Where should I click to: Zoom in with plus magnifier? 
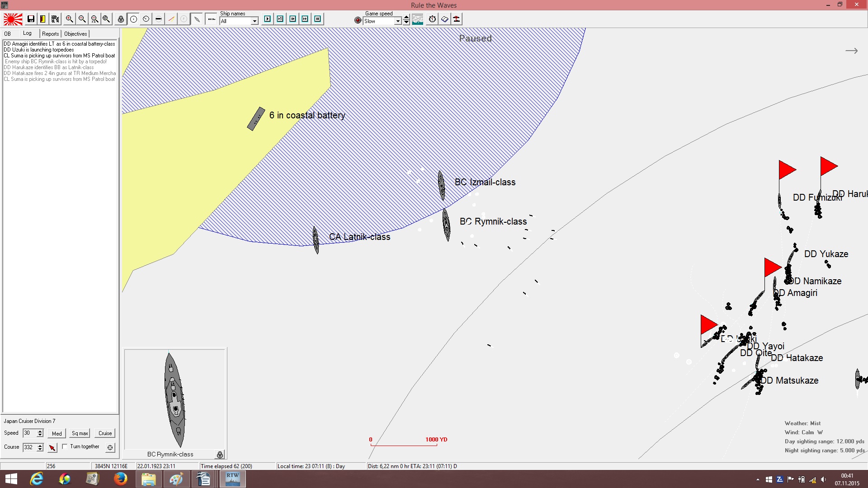tap(69, 19)
